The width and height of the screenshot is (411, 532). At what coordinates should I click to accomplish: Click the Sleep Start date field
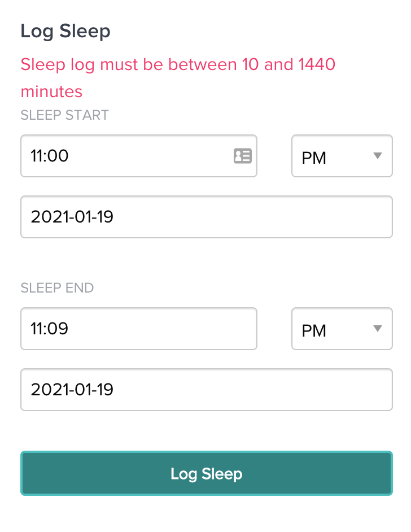click(x=206, y=217)
